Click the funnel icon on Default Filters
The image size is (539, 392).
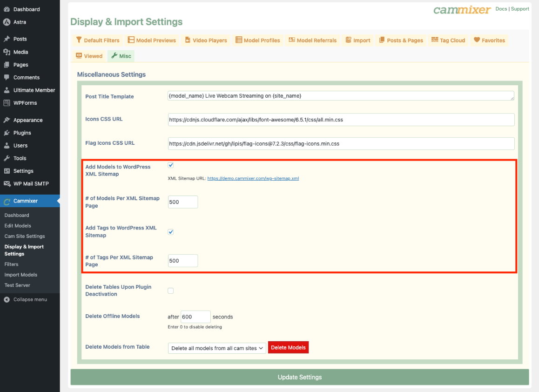(79, 40)
